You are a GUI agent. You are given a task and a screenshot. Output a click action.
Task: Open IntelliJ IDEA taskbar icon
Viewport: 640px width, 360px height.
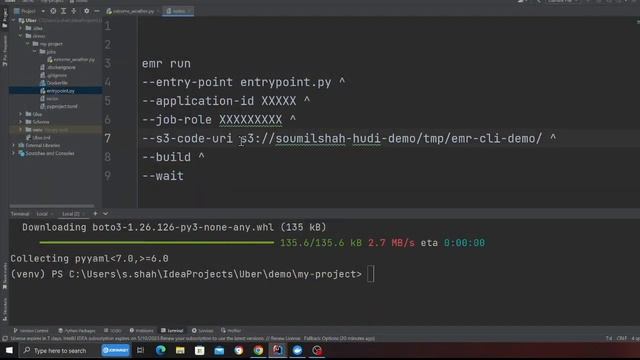coord(278,350)
